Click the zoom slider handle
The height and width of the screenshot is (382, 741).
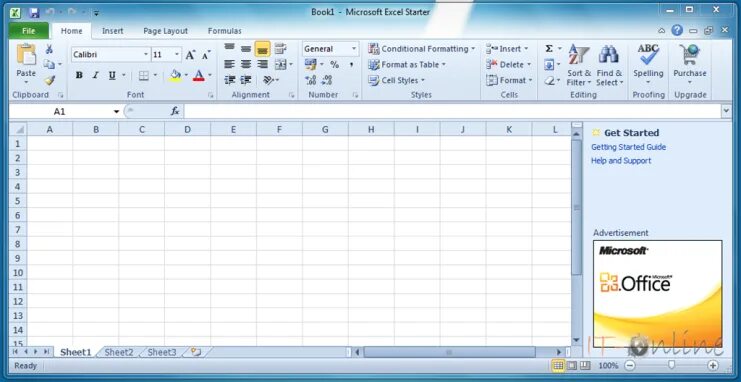click(x=671, y=365)
